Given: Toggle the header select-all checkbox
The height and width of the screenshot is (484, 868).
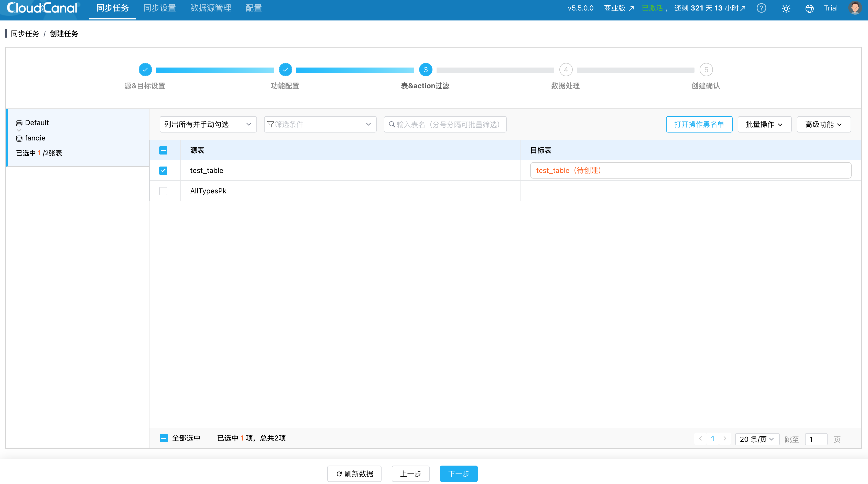Looking at the screenshot, I should pos(163,150).
